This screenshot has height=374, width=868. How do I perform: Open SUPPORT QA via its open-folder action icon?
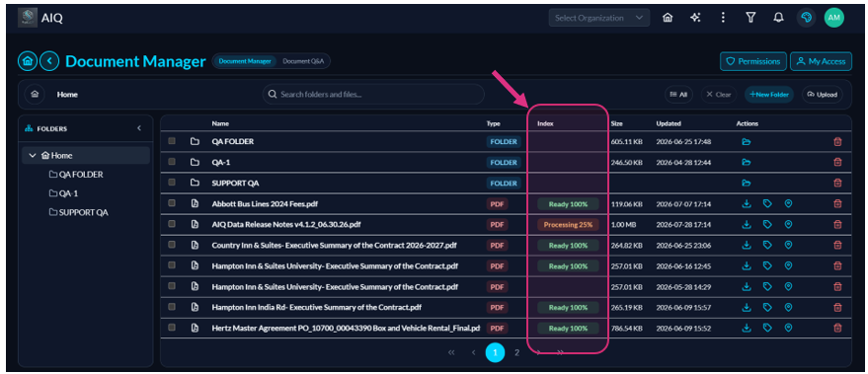(x=747, y=184)
